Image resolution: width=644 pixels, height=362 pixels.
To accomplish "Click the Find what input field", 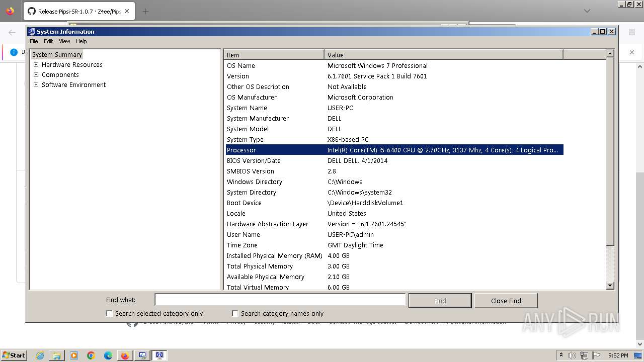I will [280, 300].
